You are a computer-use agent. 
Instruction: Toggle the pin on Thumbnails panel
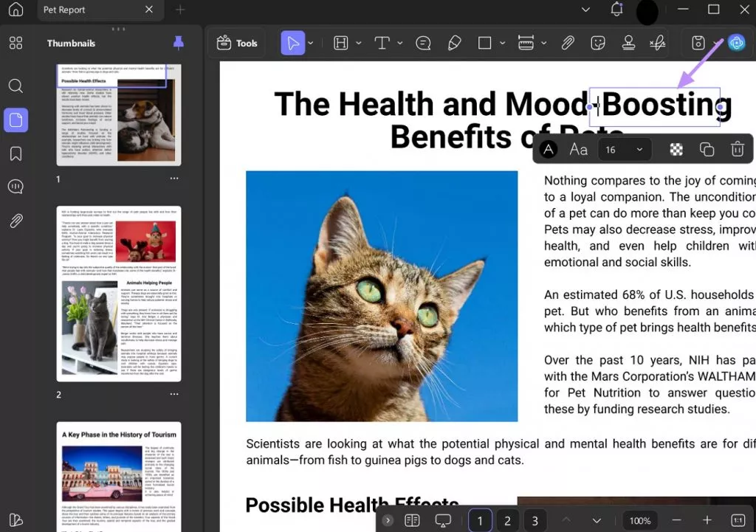179,43
